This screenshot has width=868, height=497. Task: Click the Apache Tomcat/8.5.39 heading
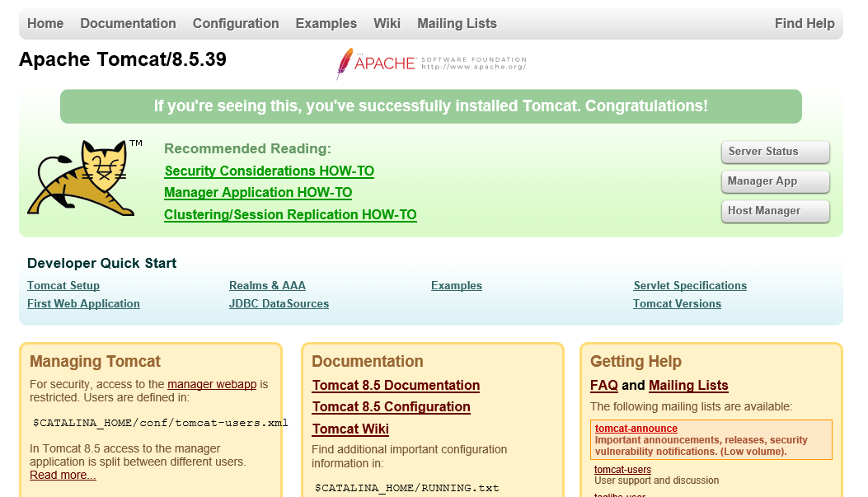[123, 59]
